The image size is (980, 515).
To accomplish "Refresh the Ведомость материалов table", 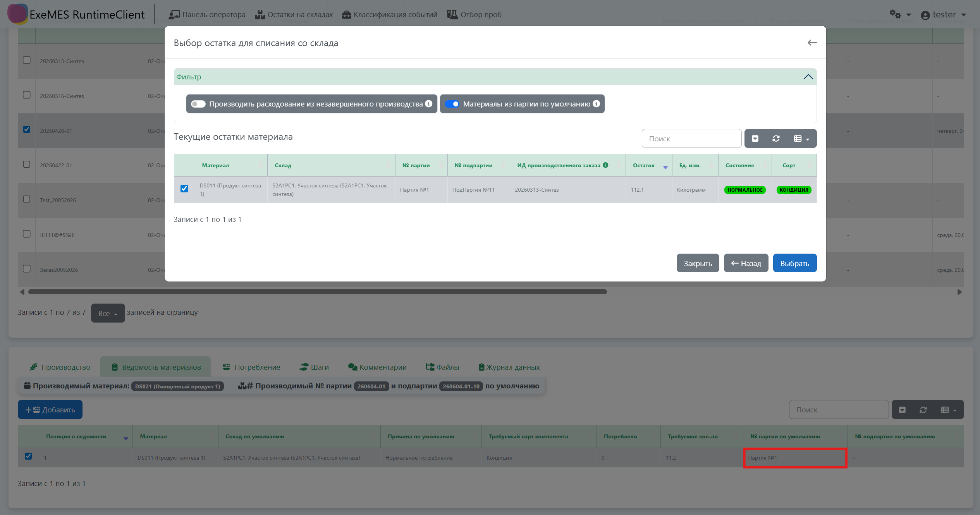I will [923, 410].
